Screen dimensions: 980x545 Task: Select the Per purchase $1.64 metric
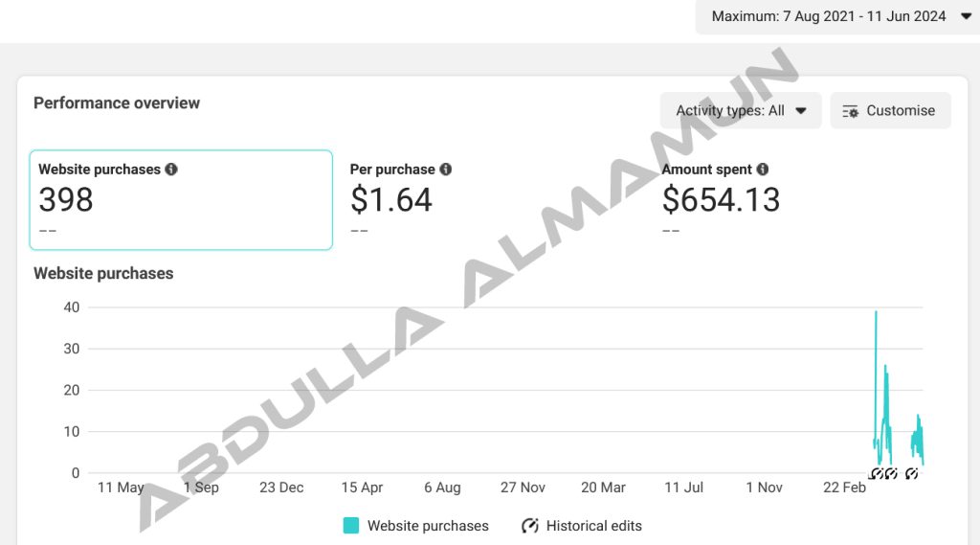(x=392, y=199)
